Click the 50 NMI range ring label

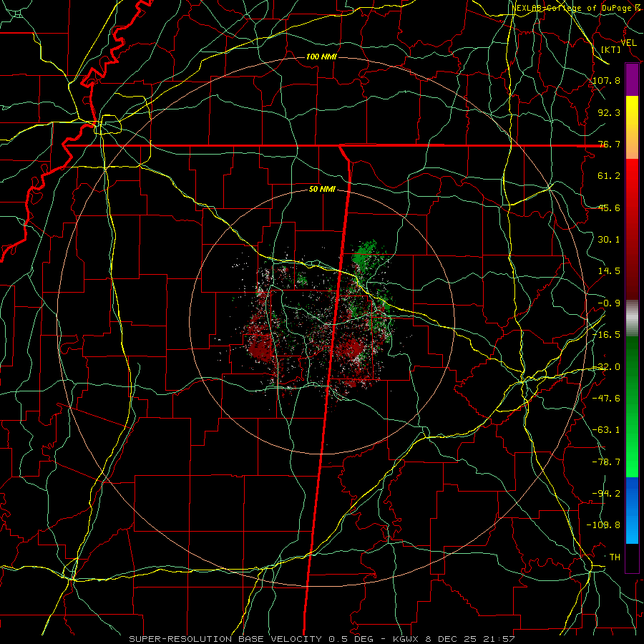tap(323, 190)
